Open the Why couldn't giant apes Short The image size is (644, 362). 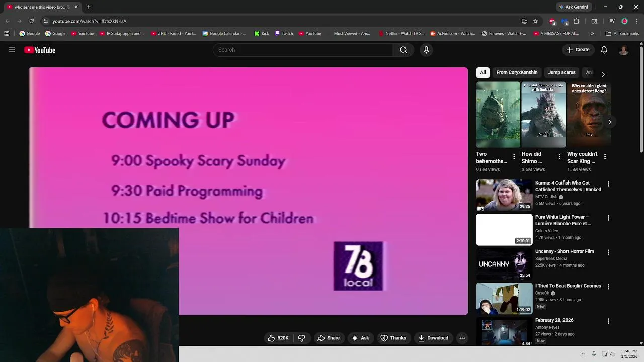click(x=589, y=115)
